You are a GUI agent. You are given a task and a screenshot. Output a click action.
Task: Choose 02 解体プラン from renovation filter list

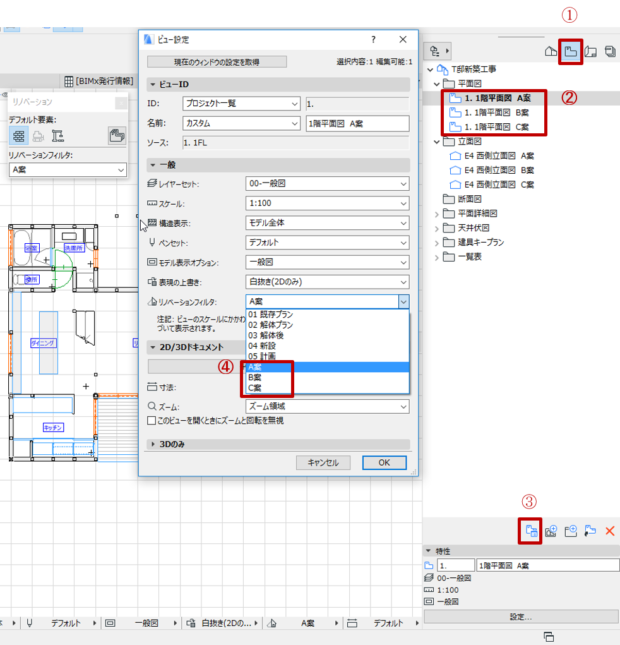pos(327,325)
